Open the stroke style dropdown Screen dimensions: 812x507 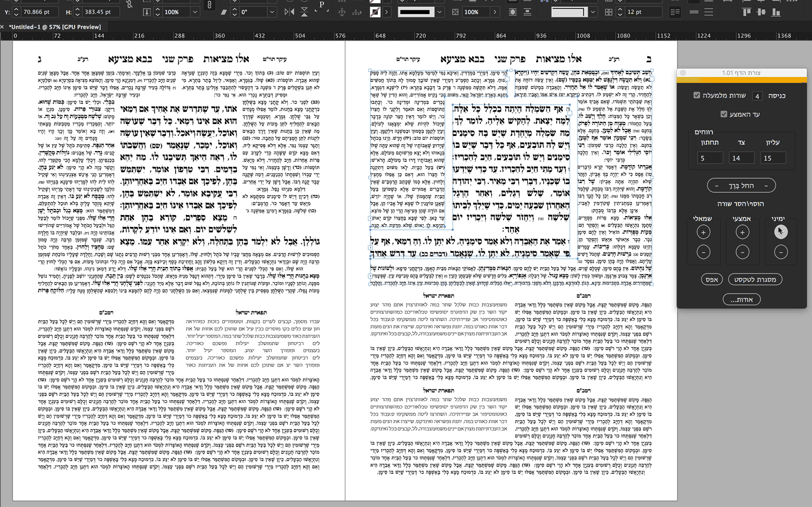pos(440,12)
